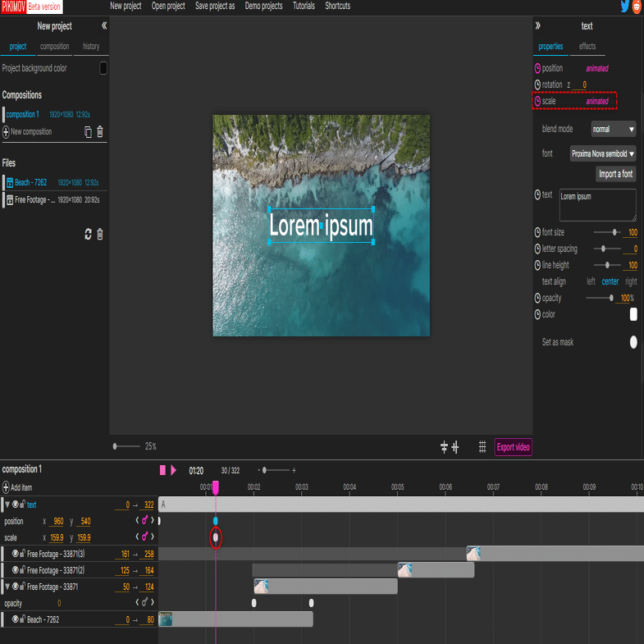The width and height of the screenshot is (644, 644).
Task: Add a keyframe on the position row
Action: click(144, 520)
